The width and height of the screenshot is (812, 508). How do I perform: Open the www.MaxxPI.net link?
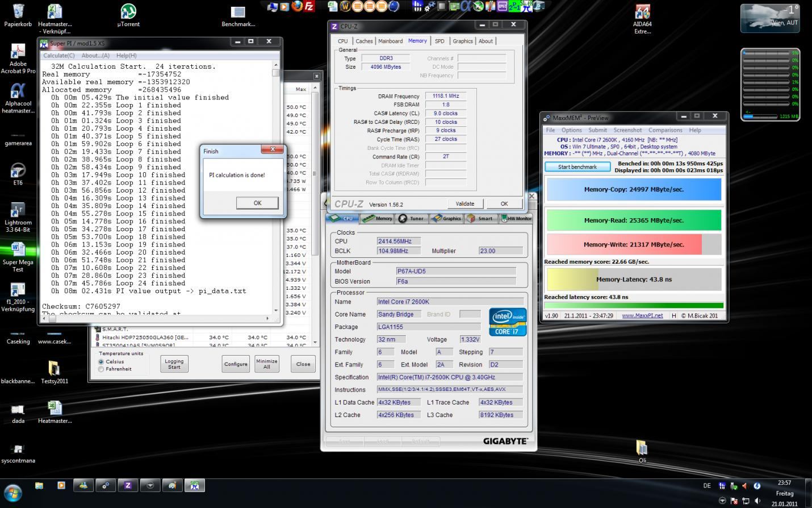[x=642, y=315]
